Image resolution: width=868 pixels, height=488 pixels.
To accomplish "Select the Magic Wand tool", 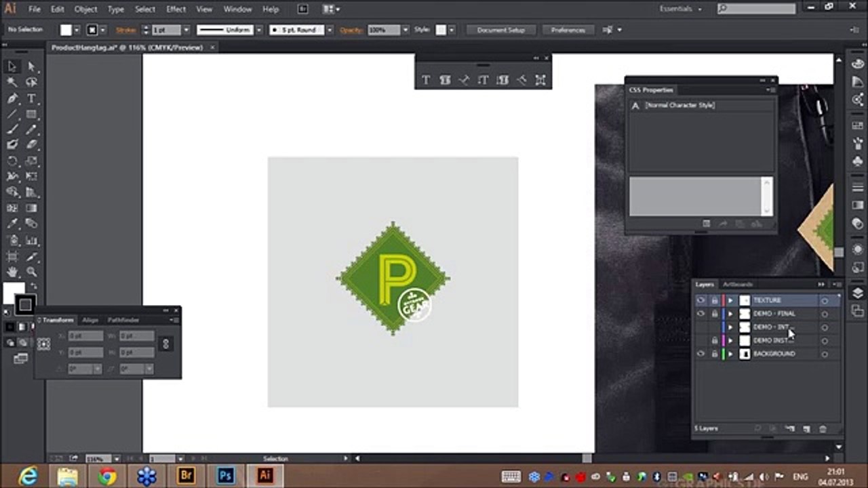I will (12, 82).
